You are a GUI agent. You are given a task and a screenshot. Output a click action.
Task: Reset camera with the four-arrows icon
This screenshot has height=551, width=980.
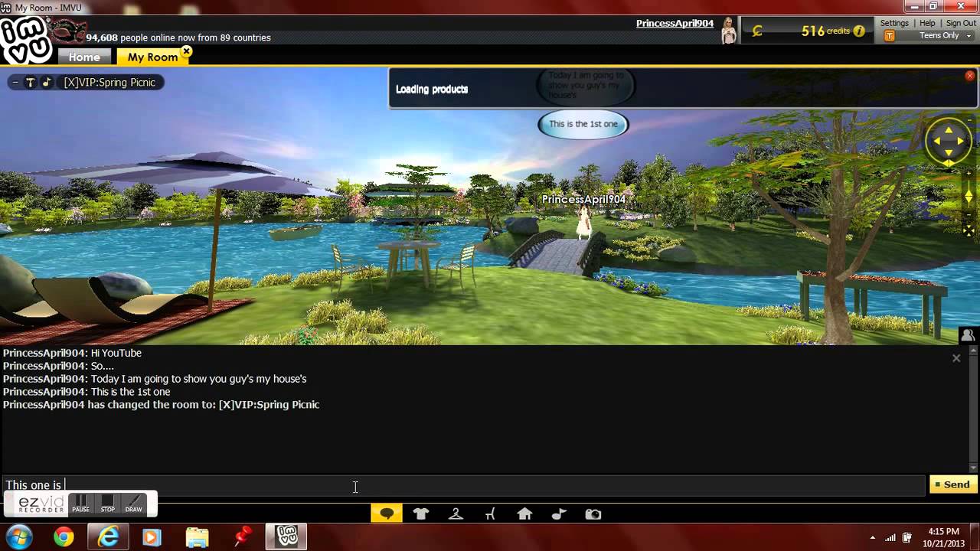pos(969,231)
